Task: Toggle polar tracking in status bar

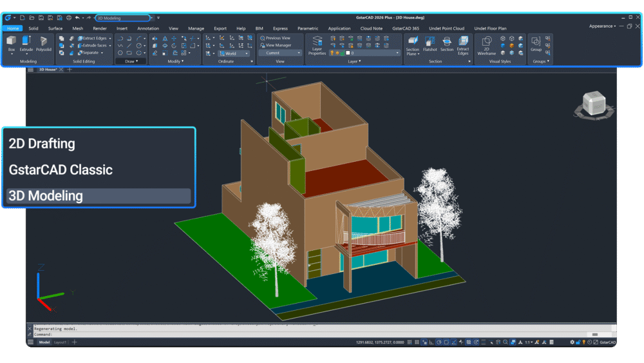Action: pos(439,342)
